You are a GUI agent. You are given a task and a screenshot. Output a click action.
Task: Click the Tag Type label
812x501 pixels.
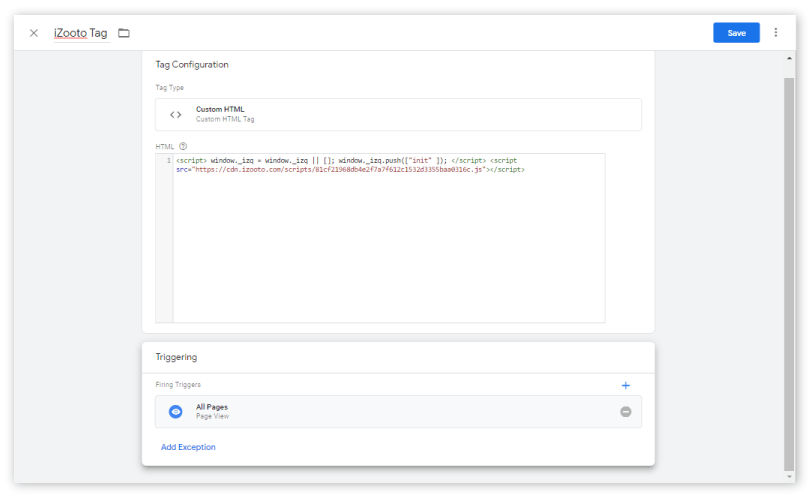169,88
